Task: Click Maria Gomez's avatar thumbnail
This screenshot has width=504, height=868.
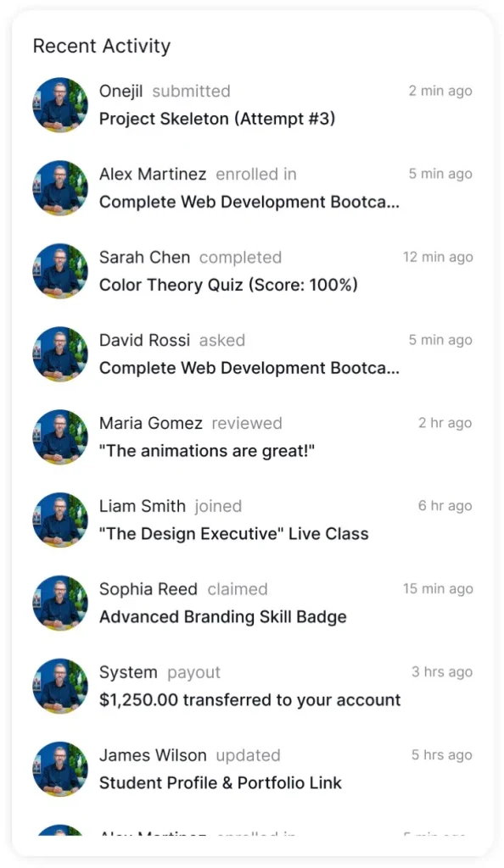Action: (x=60, y=437)
